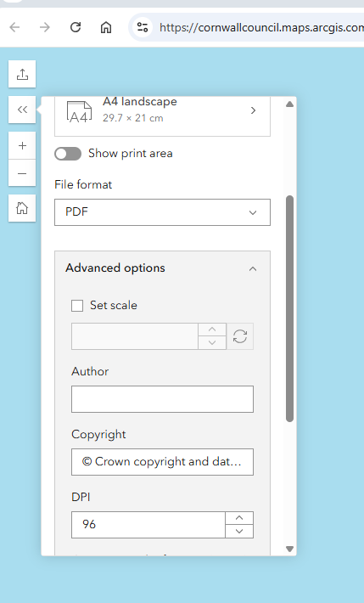Collapse the Advanced options section
Viewport: 364px width, 603px height.
coord(162,268)
